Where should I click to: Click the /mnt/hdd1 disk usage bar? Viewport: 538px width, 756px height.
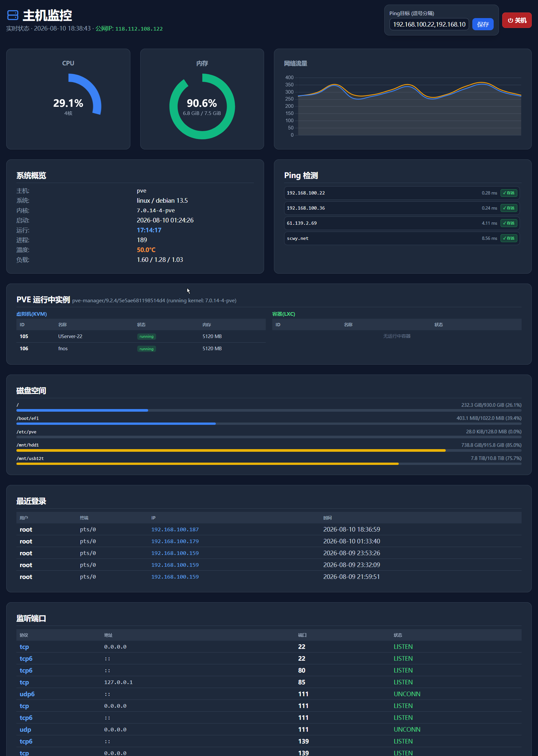(269, 450)
